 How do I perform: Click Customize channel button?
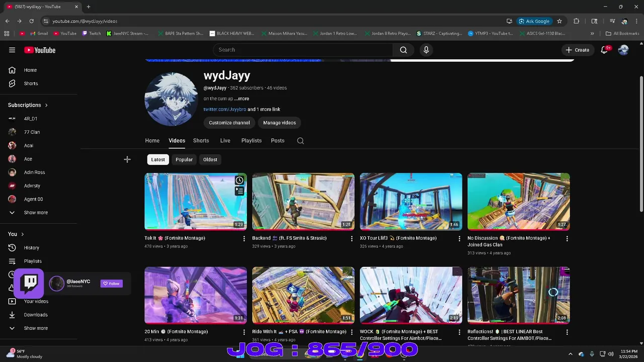(229, 123)
